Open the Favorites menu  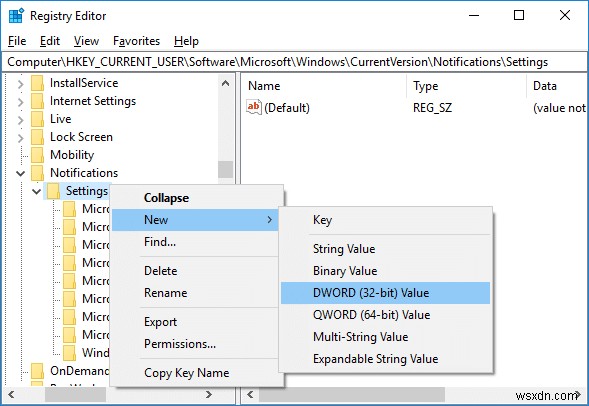click(x=136, y=41)
